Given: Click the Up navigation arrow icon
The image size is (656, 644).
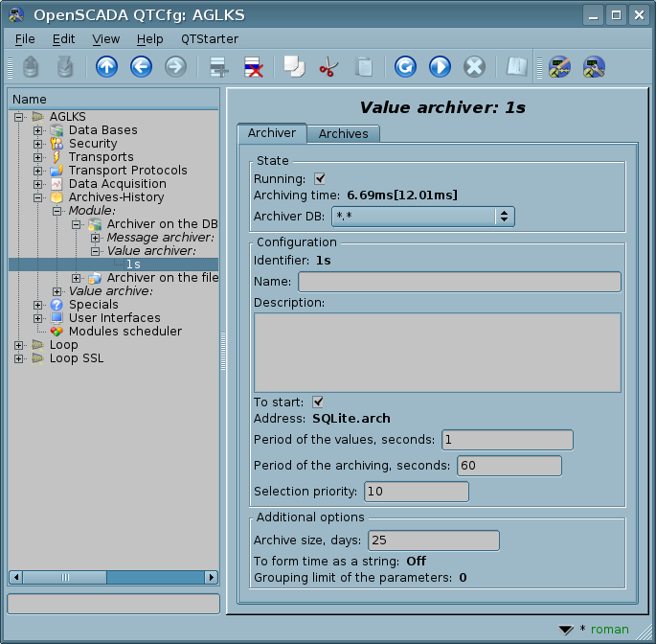Looking at the screenshot, I should 106,67.
